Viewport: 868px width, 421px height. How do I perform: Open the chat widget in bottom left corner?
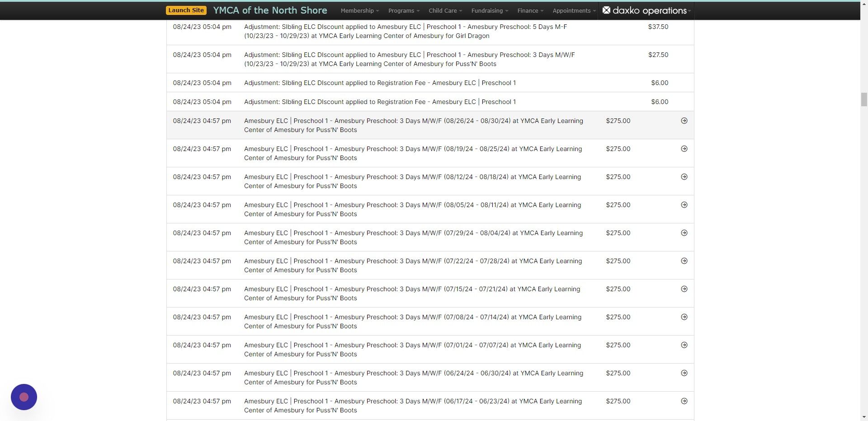(x=24, y=397)
